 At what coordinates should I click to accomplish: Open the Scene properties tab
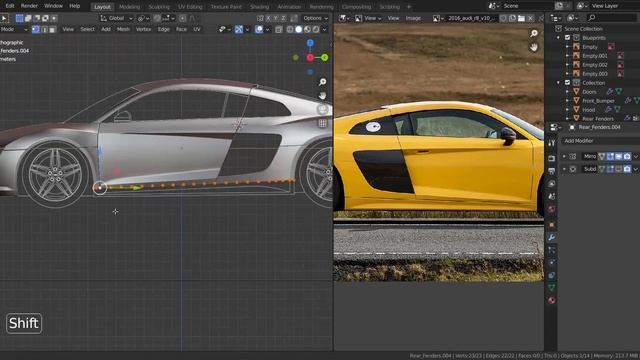(x=551, y=196)
